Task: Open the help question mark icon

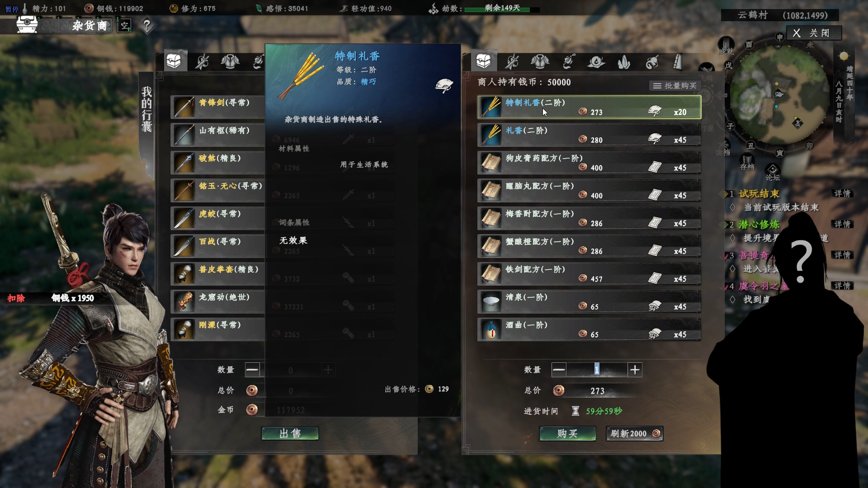Action: 146,25
